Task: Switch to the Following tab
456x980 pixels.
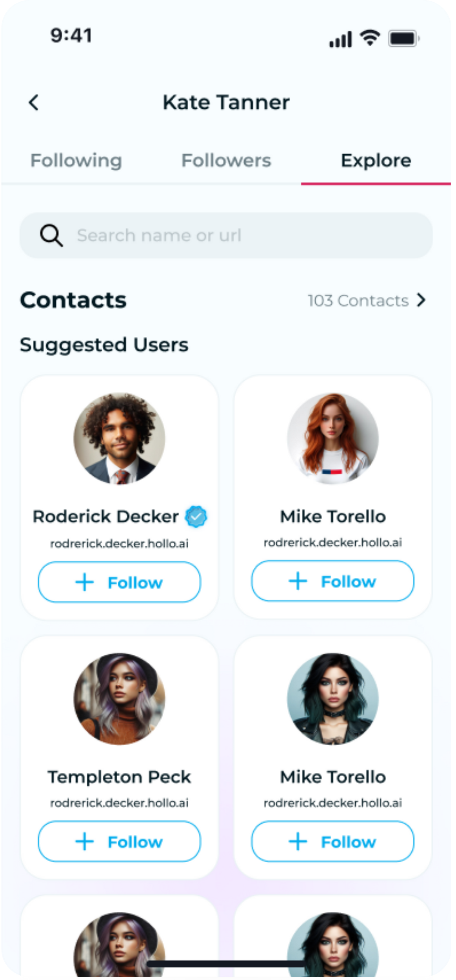Action: 76,161
